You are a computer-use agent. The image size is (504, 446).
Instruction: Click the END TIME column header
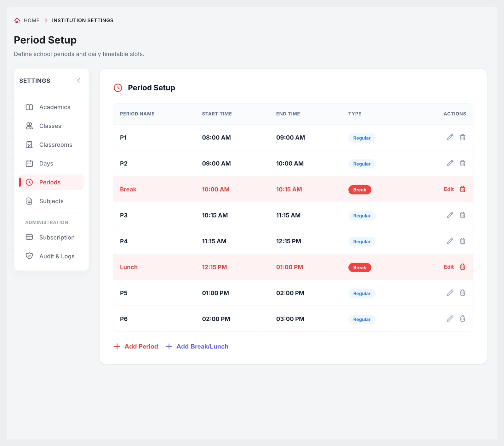click(288, 114)
